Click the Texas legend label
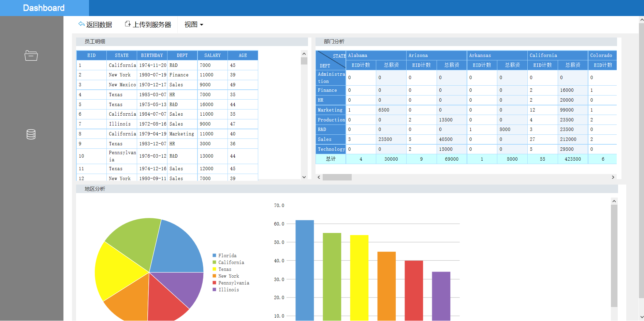 coord(225,269)
